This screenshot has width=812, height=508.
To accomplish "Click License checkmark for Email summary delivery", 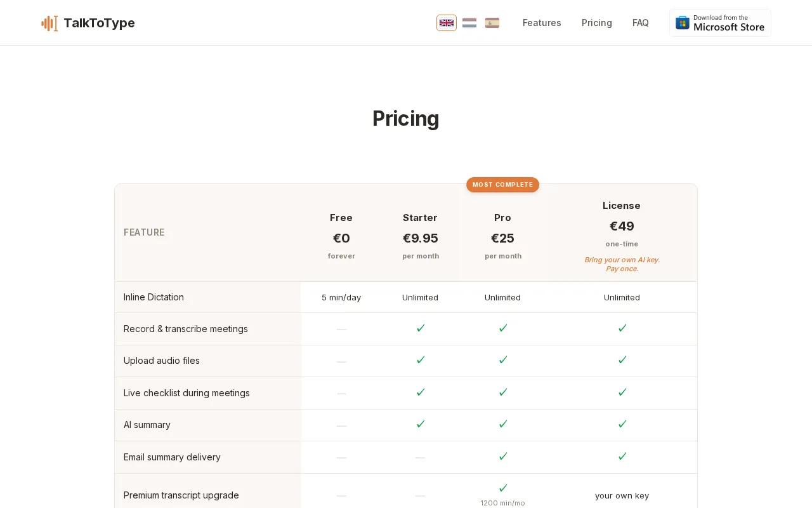I will point(622,457).
